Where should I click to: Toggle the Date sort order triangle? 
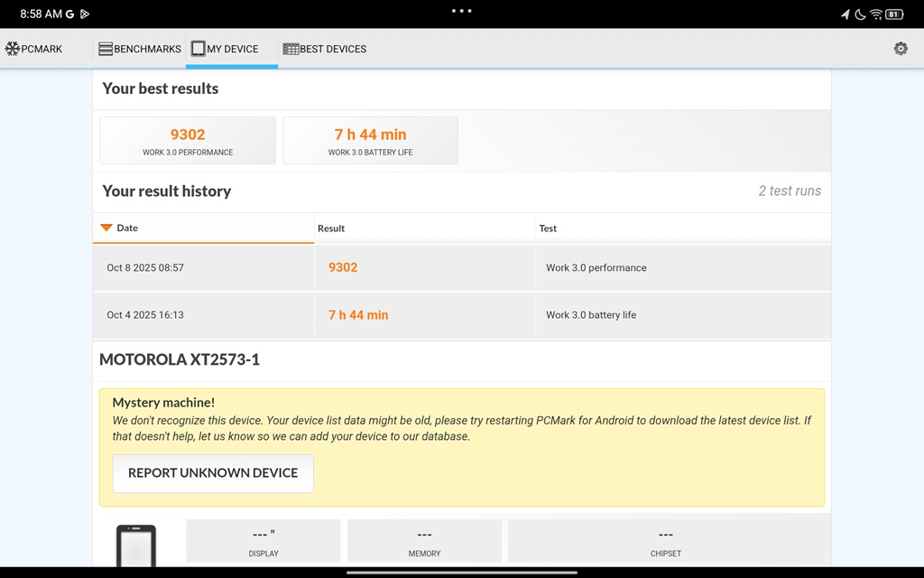point(106,228)
